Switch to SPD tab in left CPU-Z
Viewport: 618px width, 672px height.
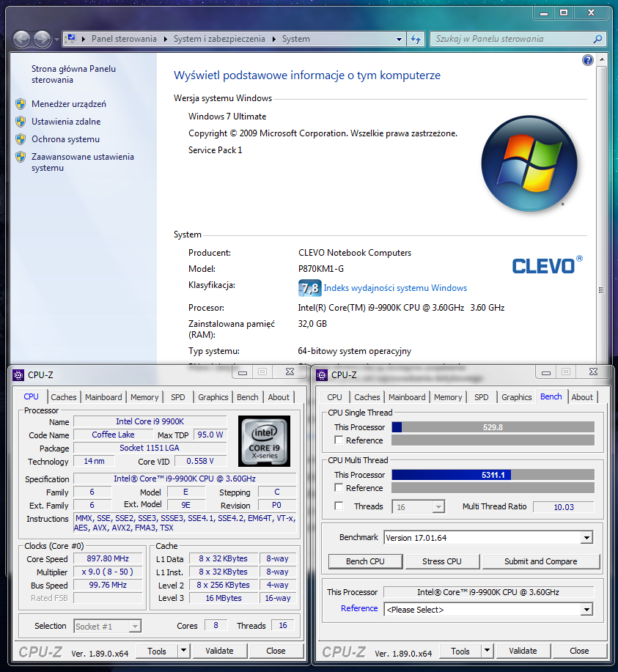[x=178, y=397]
